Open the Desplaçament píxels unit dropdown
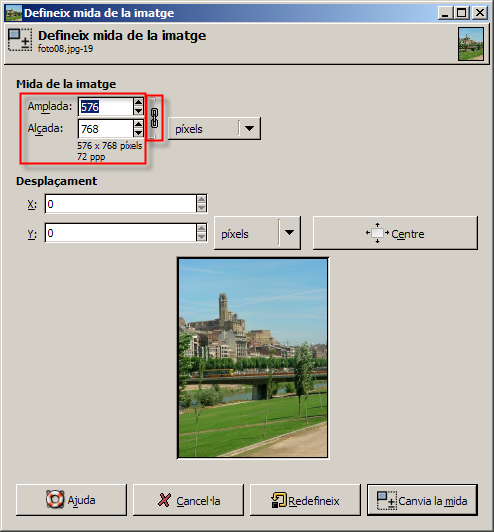This screenshot has height=532, width=494. [x=258, y=233]
